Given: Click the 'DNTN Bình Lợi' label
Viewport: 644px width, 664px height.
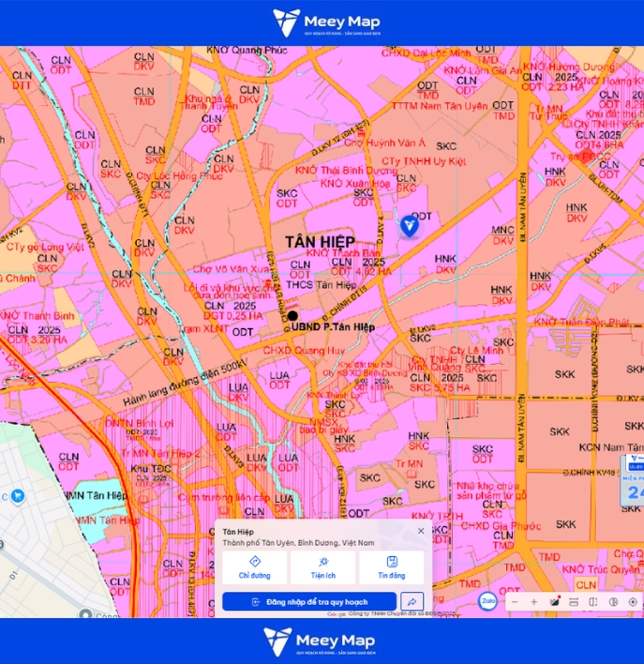Looking at the screenshot, I should (x=140, y=424).
